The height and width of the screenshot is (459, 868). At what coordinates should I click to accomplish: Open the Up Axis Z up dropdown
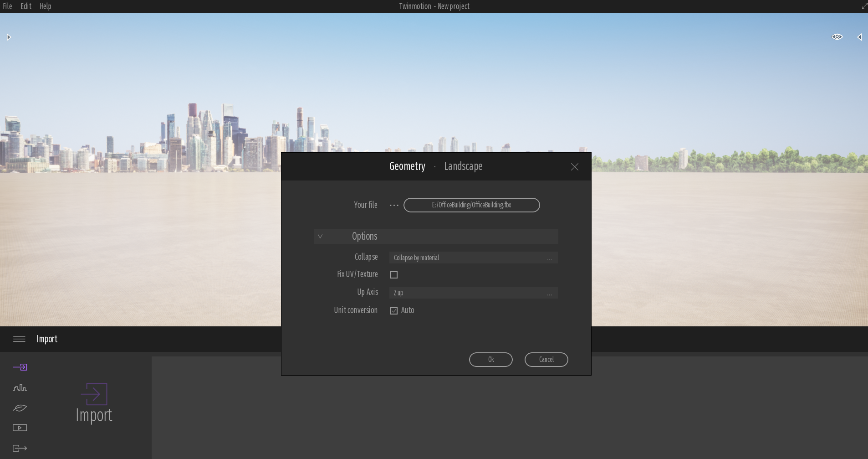click(x=473, y=293)
